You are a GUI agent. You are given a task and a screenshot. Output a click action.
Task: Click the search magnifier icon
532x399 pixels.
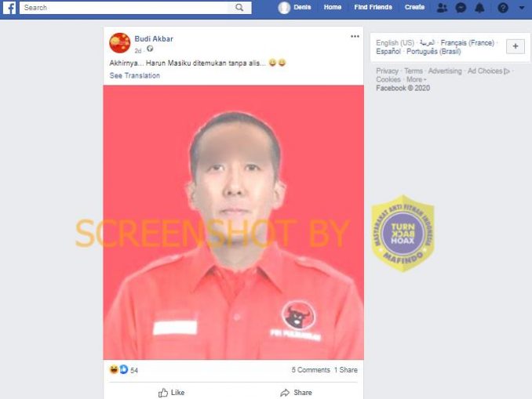coord(239,8)
